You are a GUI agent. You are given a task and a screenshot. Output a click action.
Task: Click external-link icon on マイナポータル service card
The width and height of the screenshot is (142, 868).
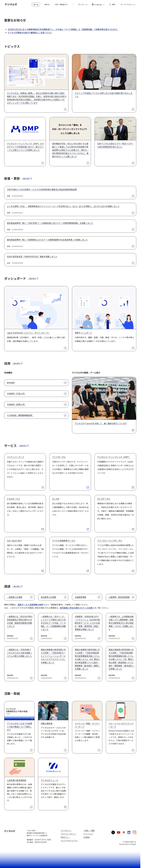tap(88, 487)
